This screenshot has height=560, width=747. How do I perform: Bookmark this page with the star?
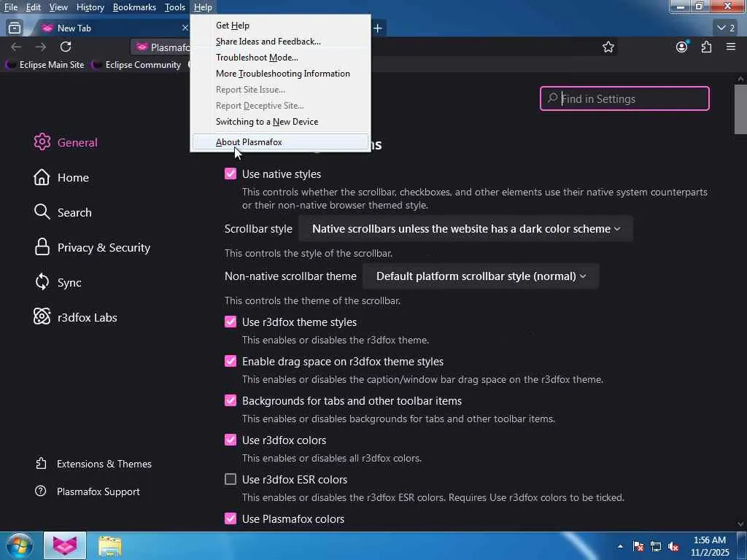(x=608, y=47)
